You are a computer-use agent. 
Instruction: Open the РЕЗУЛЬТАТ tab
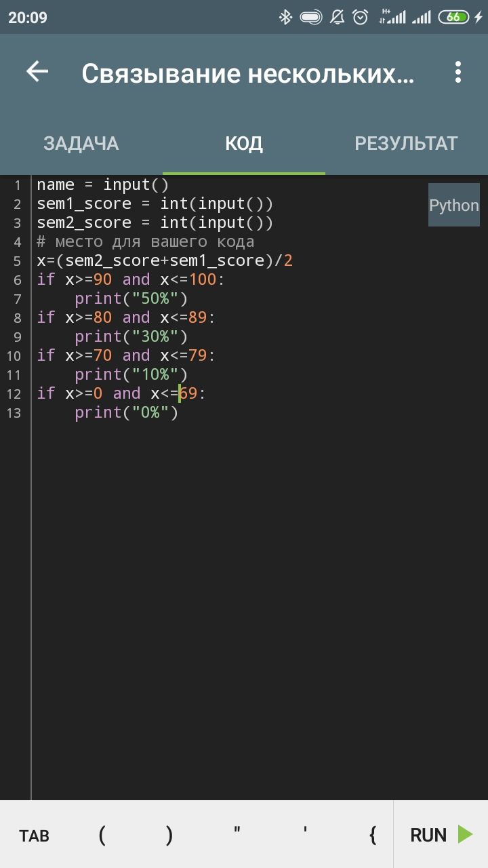406,143
